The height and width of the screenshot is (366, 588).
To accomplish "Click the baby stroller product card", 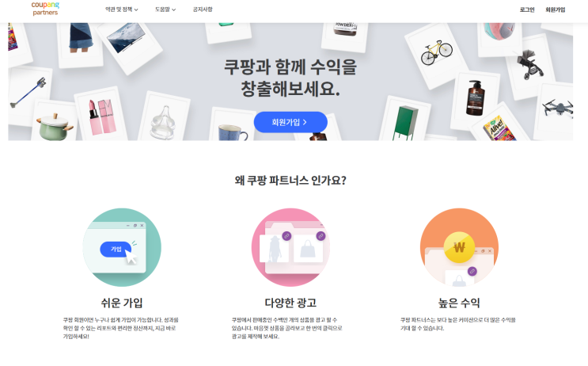I will (530, 66).
